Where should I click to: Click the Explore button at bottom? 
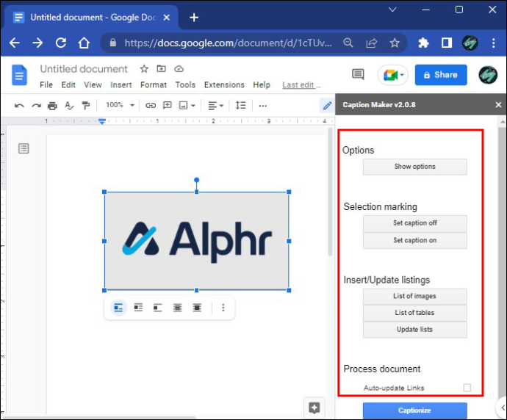point(314,408)
